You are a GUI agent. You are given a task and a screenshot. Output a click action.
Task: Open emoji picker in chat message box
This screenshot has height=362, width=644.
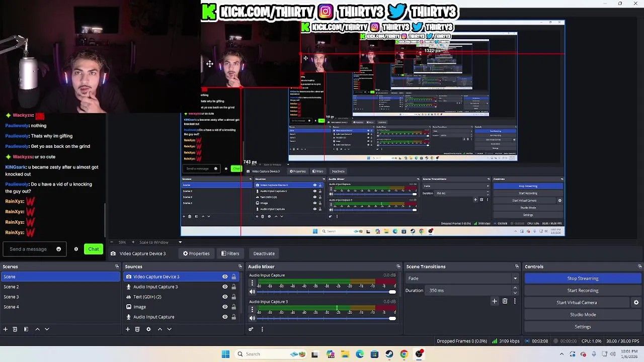(x=58, y=249)
